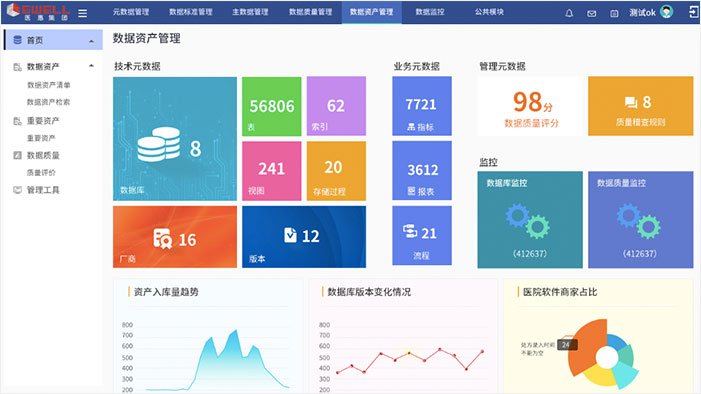Click the database stack icon in 数据库 tile
The image size is (701, 394).
pos(159,144)
